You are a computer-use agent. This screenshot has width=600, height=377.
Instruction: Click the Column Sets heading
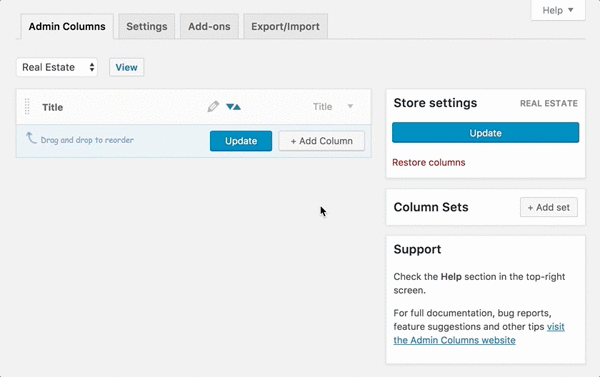pos(431,207)
